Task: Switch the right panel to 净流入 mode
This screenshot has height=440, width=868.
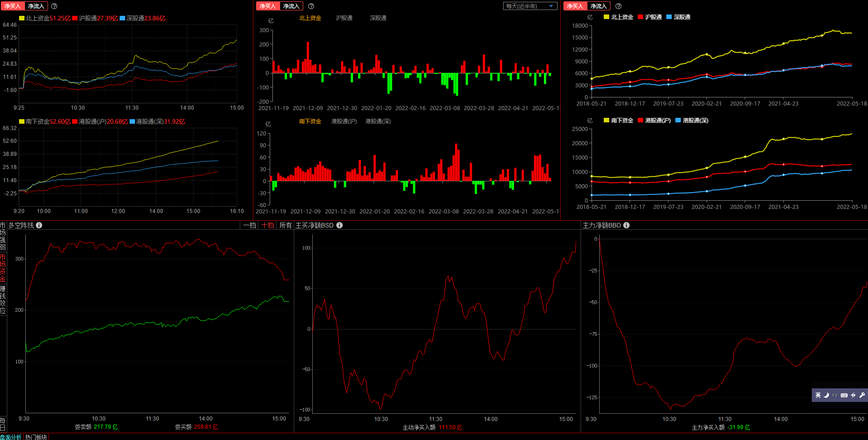Action: tap(598, 6)
